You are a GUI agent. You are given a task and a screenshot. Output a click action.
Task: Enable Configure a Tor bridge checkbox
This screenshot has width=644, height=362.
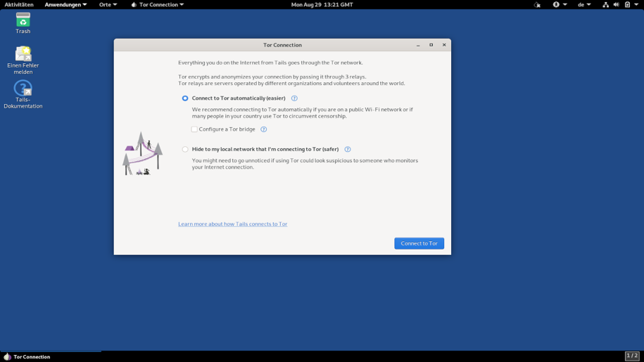(x=194, y=129)
